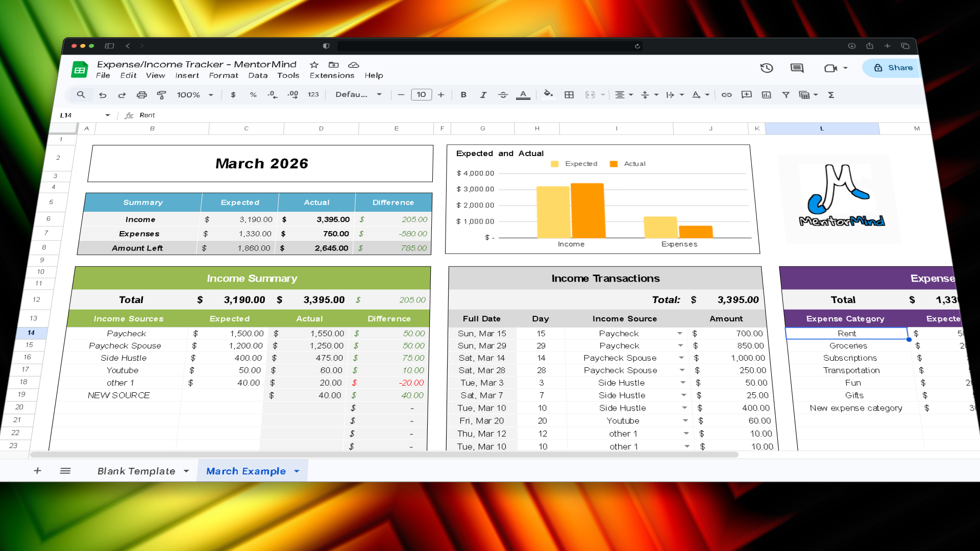Toggle strikethrough formatting
This screenshot has width=980, height=551.
(x=503, y=95)
